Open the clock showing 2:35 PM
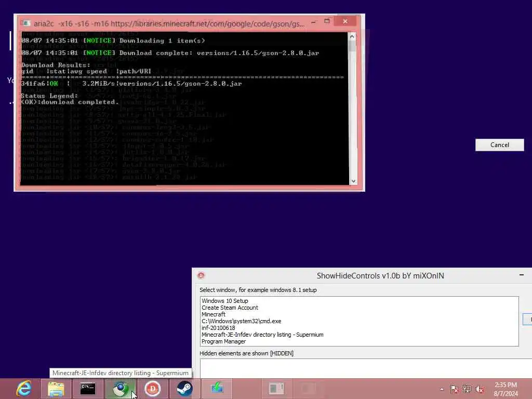This screenshot has width=532, height=399. pyautogui.click(x=506, y=389)
